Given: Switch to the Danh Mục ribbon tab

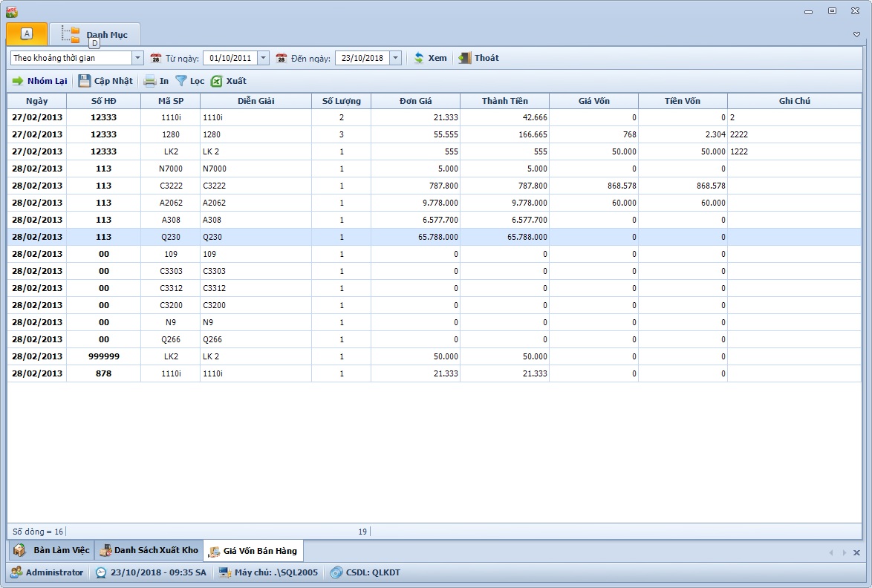Looking at the screenshot, I should [x=95, y=34].
